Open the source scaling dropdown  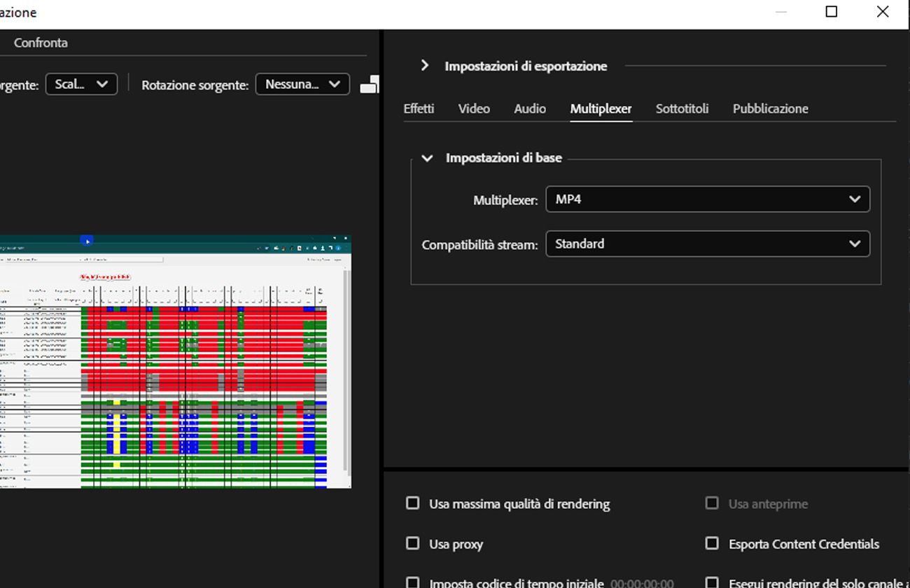click(x=81, y=85)
